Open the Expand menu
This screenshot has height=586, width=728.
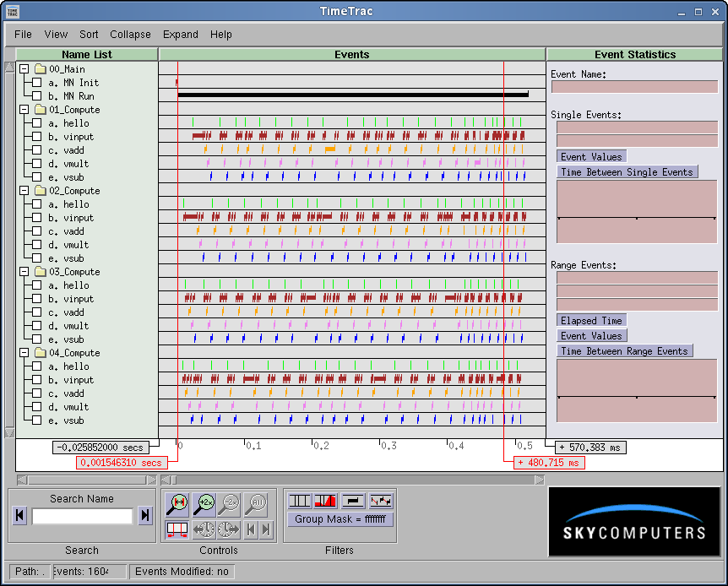click(x=181, y=35)
